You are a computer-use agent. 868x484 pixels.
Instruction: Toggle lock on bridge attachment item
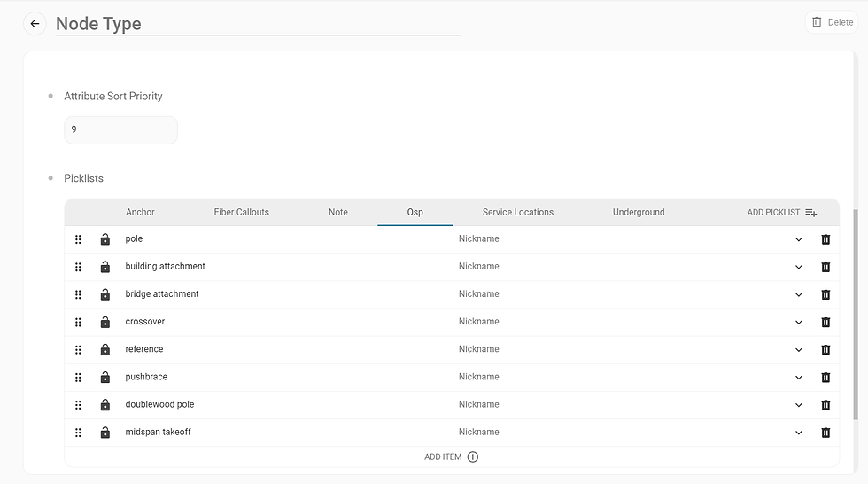[x=105, y=294]
